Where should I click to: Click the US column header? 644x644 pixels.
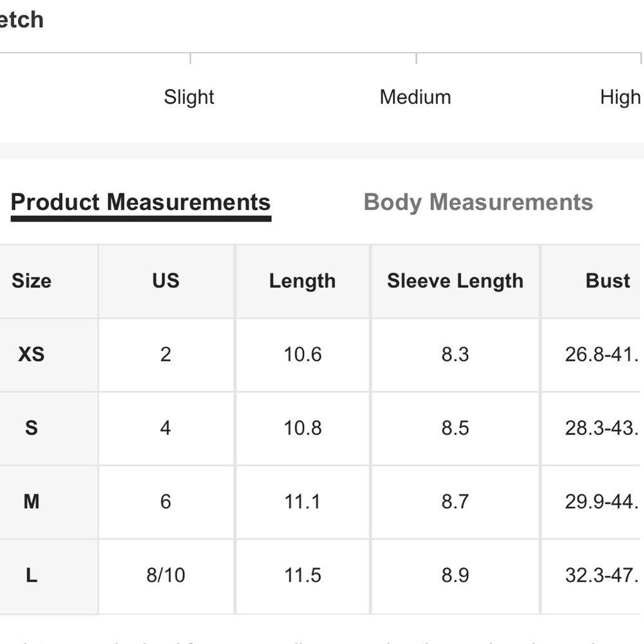tap(166, 281)
